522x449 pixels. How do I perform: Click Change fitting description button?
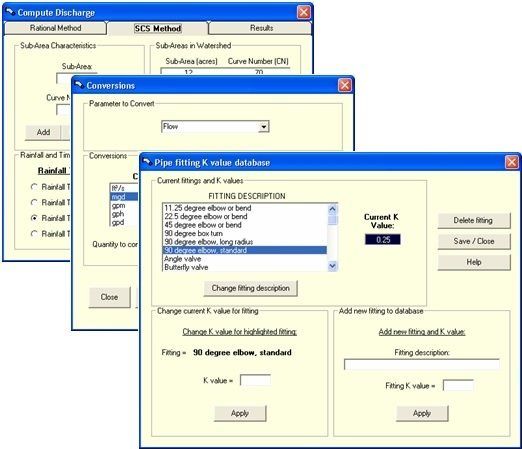tap(250, 288)
